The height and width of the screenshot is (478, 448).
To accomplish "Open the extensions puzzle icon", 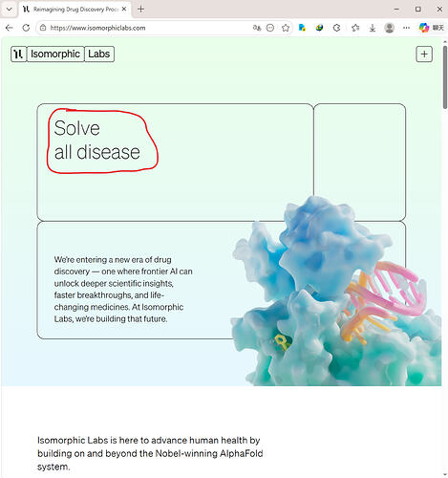I will tap(337, 28).
